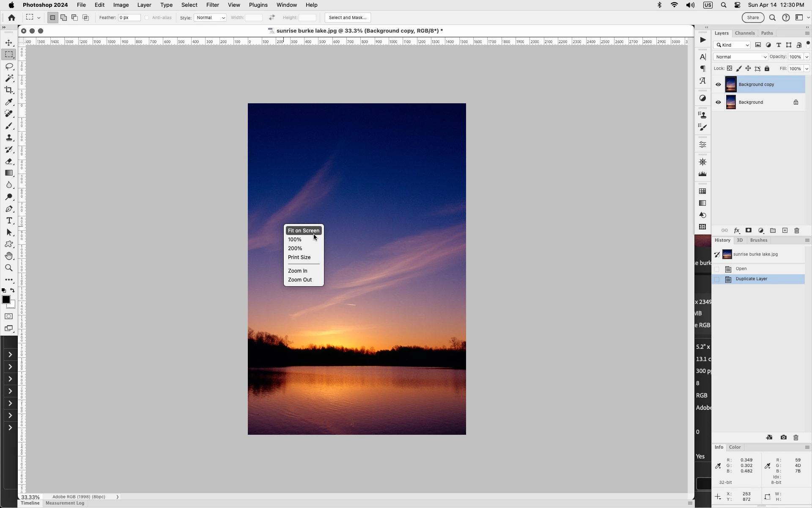The height and width of the screenshot is (508, 812).
Task: Select the Zoom tool in toolbar
Action: coord(9,268)
